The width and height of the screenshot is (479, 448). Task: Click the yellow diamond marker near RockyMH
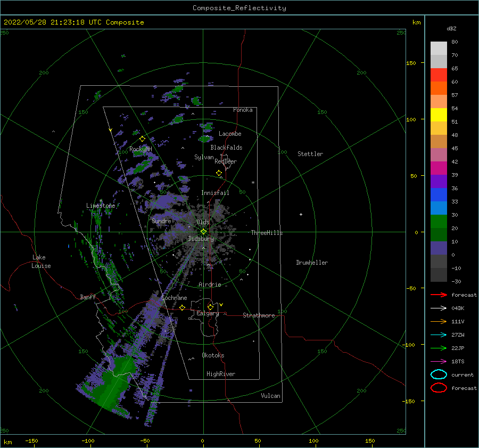[x=142, y=139]
